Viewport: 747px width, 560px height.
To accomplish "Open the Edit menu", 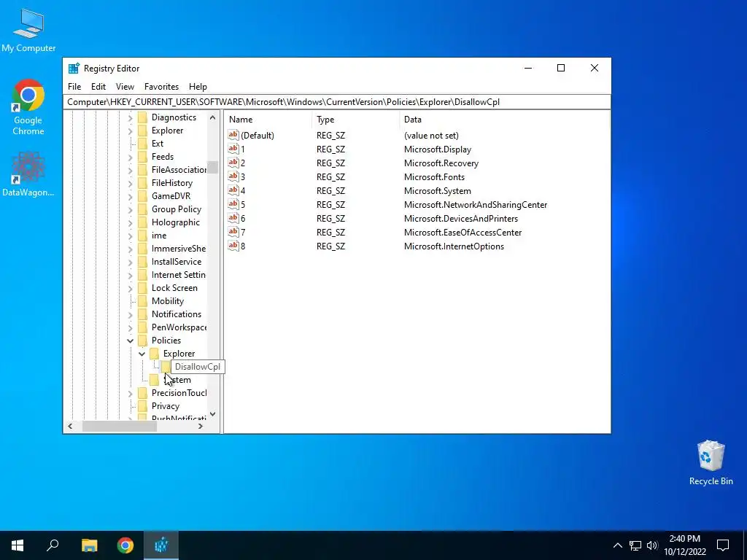I will click(98, 87).
